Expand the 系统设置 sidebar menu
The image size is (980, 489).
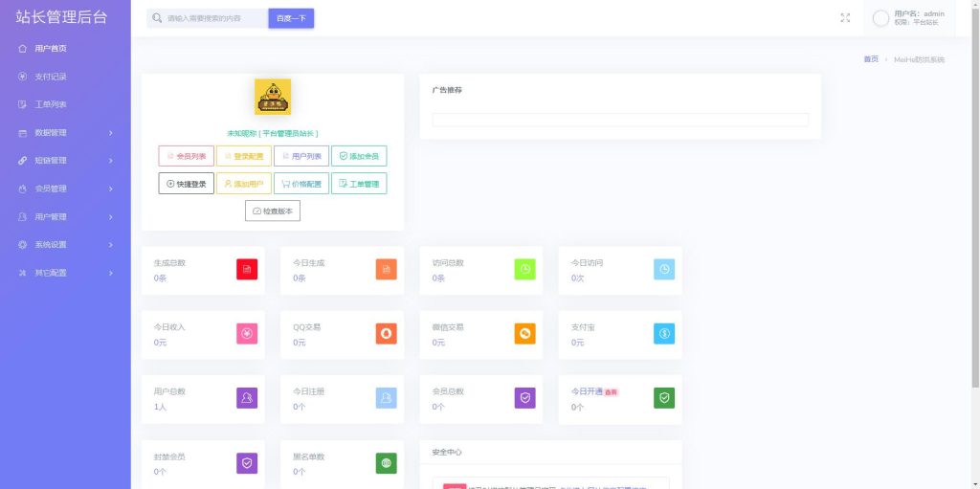coord(65,245)
